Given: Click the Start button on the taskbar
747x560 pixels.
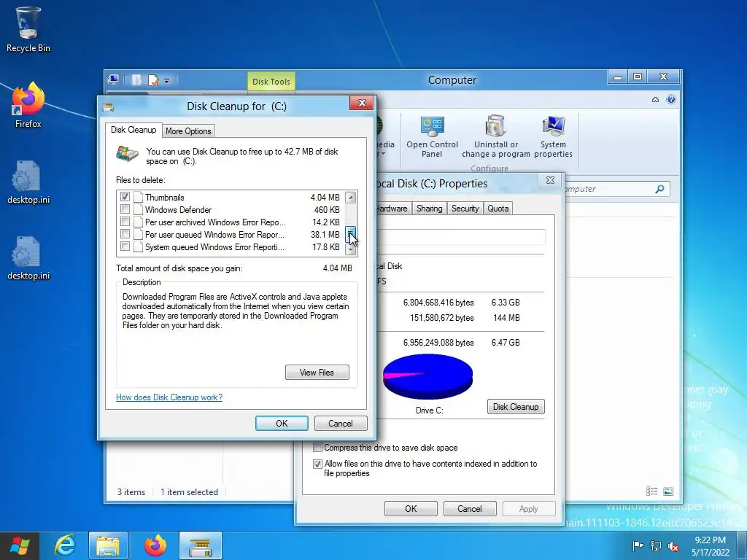Looking at the screenshot, I should tap(20, 545).
